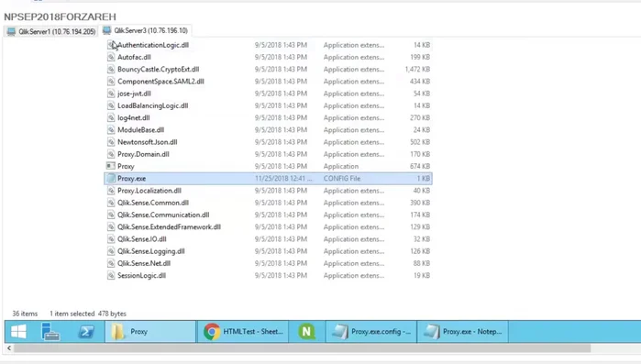Screen dimensions: 641x364
Task: Click the LoadBalancingLogic.dll file icon
Action: coord(111,105)
